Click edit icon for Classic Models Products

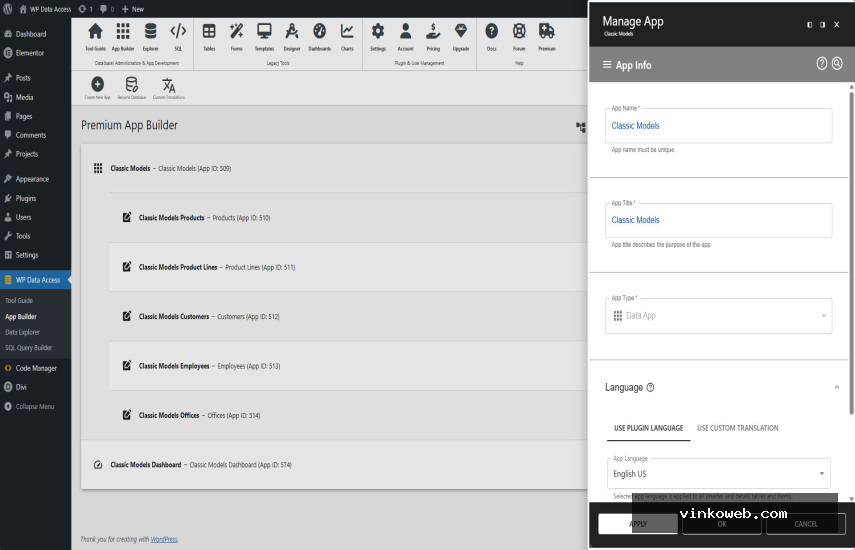(127, 217)
